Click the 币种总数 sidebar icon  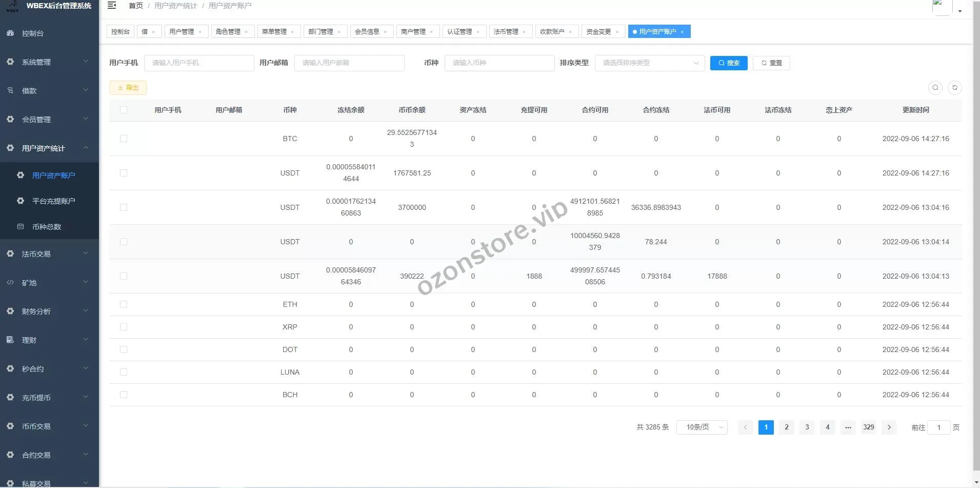click(x=21, y=227)
